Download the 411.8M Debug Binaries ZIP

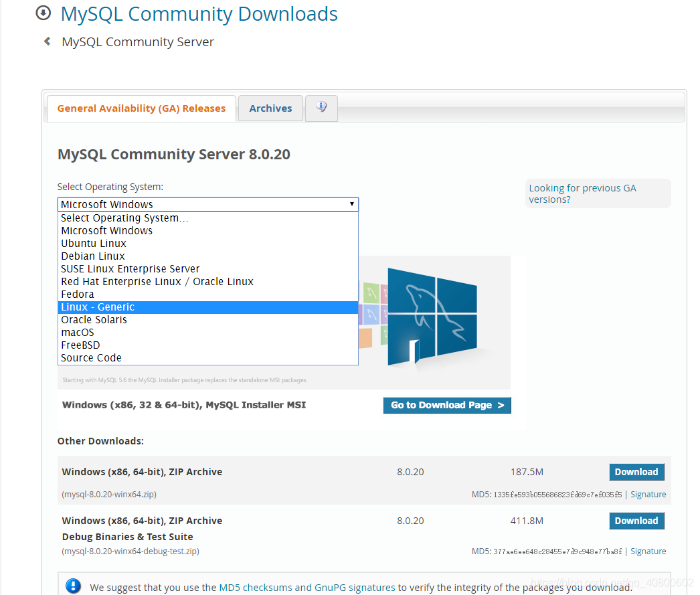[x=636, y=521]
